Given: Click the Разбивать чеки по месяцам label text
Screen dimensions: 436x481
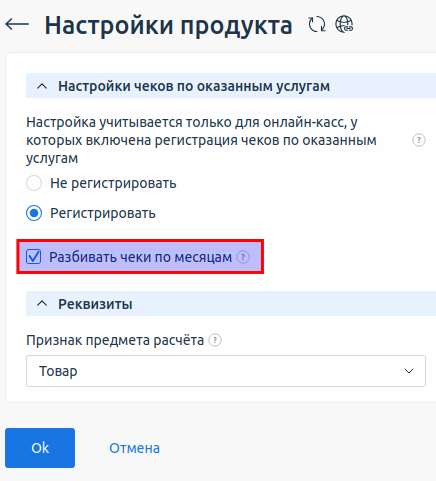Looking at the screenshot, I should pyautogui.click(x=141, y=257).
